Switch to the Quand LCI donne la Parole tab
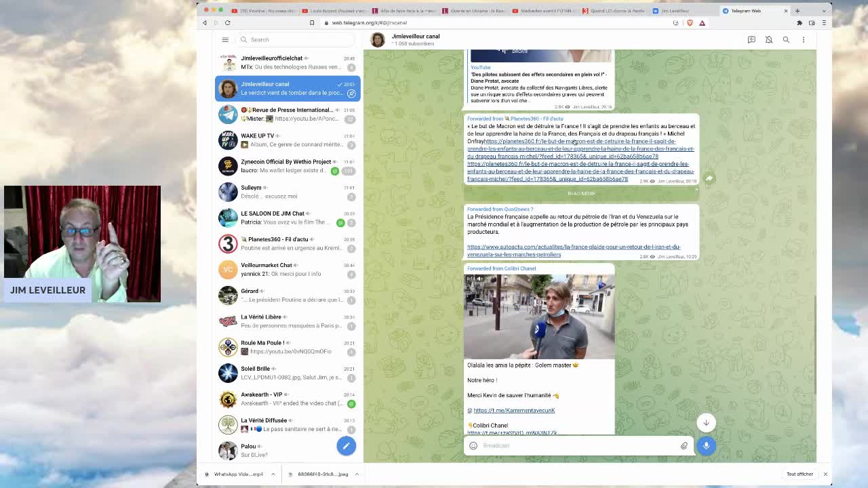The image size is (868, 488). pyautogui.click(x=614, y=11)
